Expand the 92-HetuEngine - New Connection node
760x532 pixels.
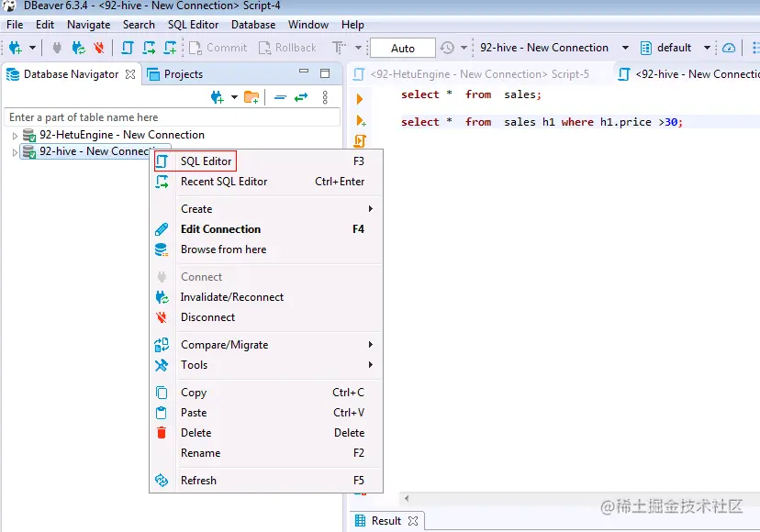pyautogui.click(x=15, y=136)
